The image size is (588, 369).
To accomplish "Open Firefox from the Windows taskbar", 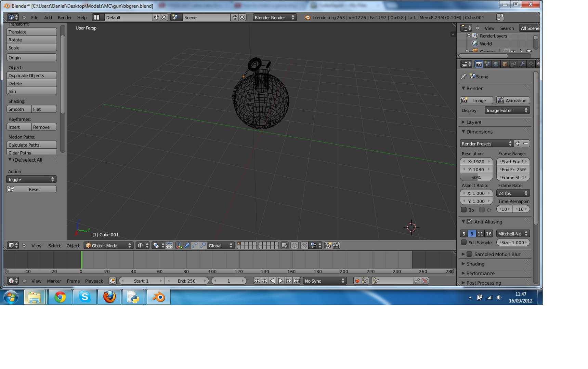I will 109,297.
